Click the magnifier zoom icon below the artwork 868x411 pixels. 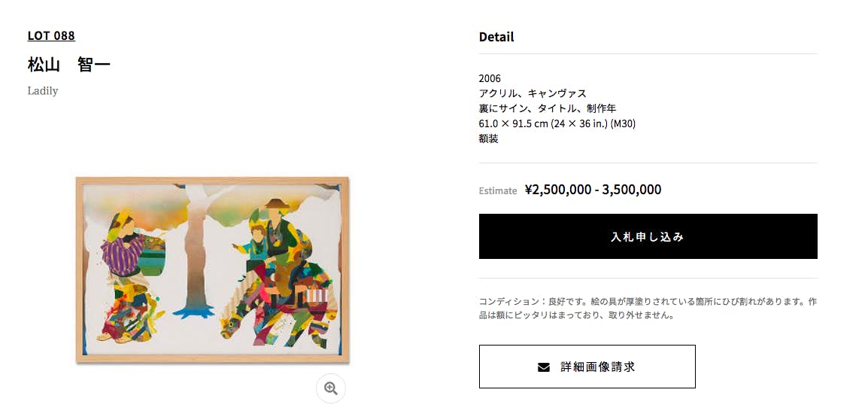coord(330,388)
